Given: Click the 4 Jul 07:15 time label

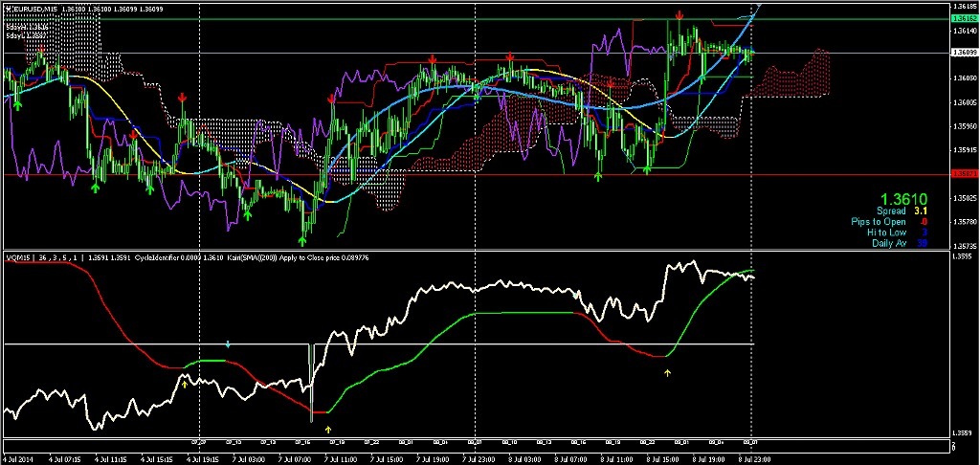Looking at the screenshot, I should click(x=64, y=458).
